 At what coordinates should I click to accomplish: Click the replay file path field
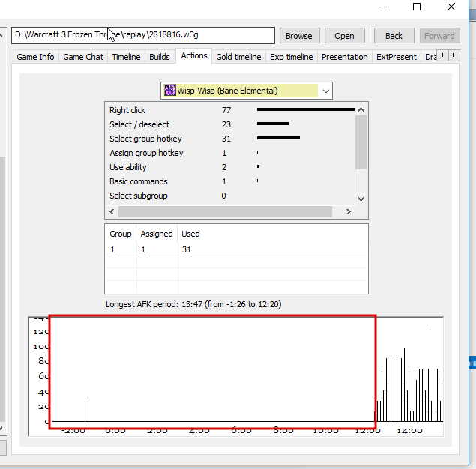tap(143, 35)
